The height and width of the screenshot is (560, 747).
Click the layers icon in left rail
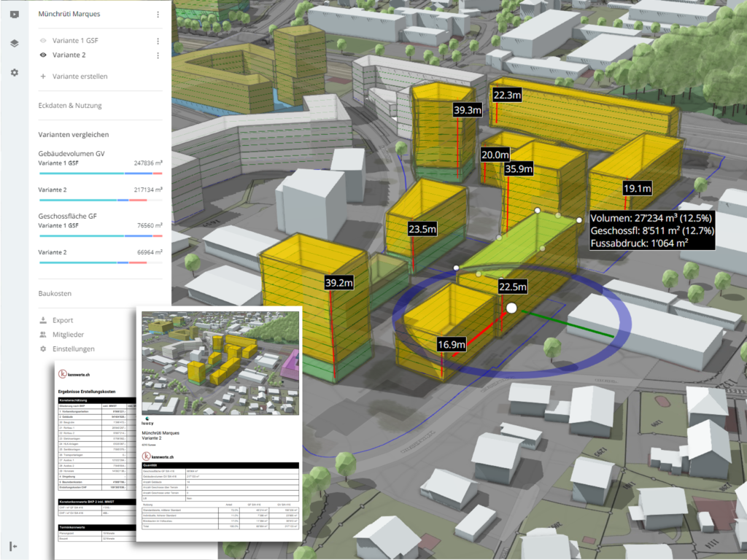(x=15, y=43)
